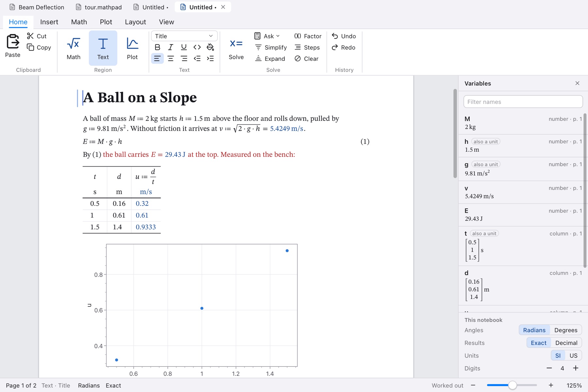Click the Clear button
This screenshot has height=392, width=588.
click(x=306, y=58)
